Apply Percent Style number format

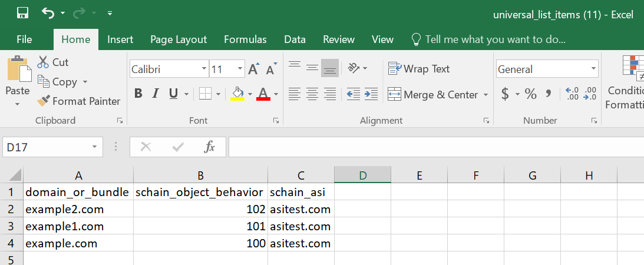(530, 94)
